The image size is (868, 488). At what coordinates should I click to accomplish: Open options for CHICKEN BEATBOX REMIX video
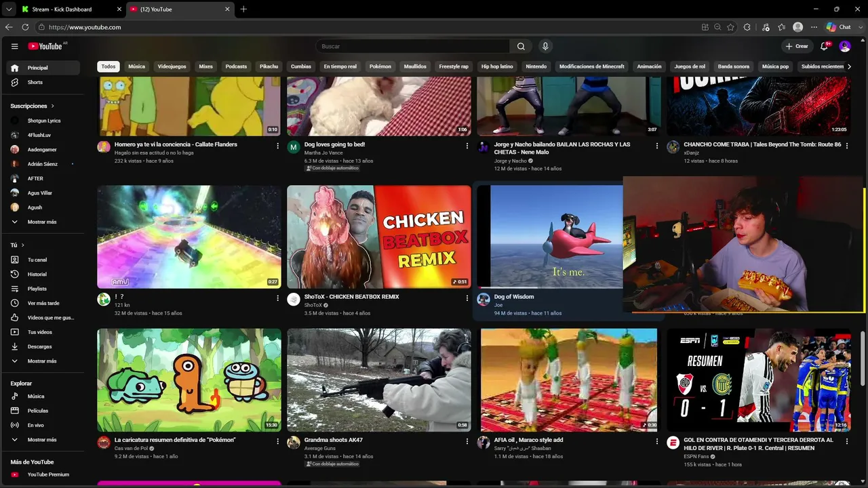click(x=467, y=298)
